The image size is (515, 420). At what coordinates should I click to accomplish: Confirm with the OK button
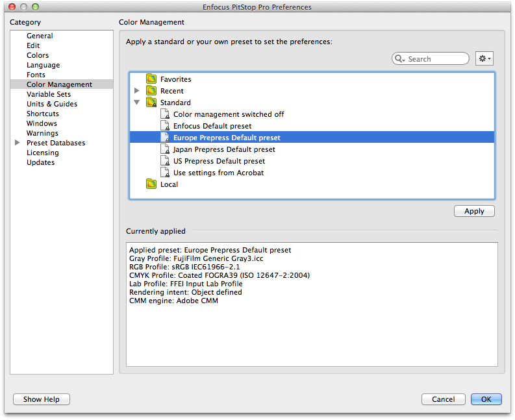486,399
